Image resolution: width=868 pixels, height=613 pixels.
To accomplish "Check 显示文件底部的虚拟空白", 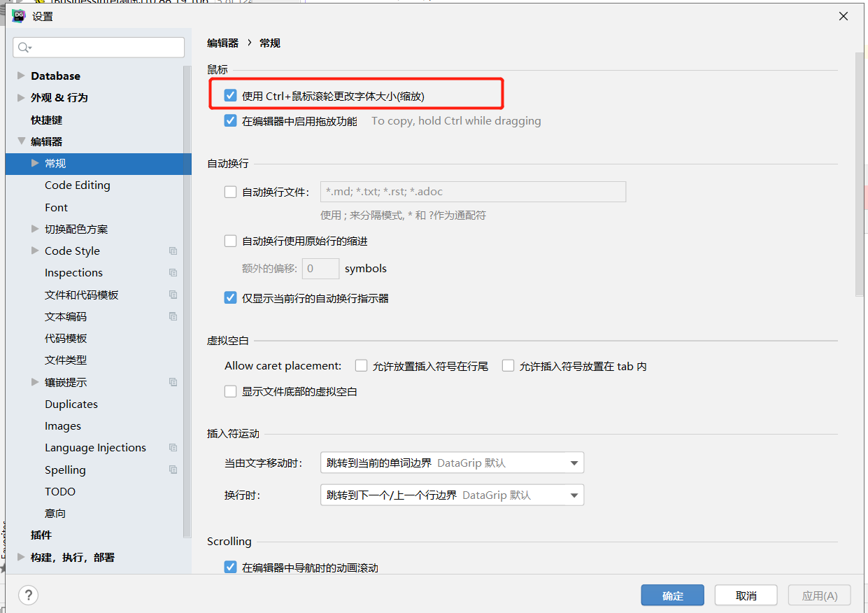I will [x=230, y=391].
